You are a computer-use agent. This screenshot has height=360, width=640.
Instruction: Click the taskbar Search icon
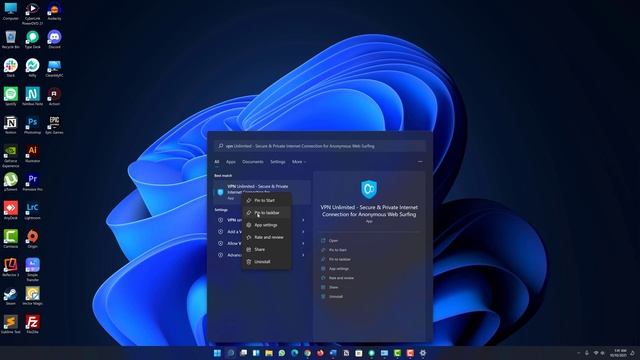click(231, 353)
